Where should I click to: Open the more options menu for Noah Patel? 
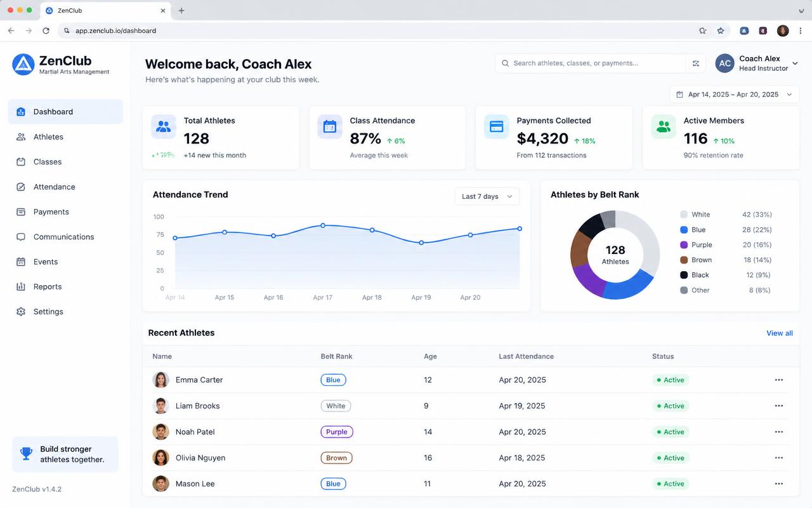[779, 432]
